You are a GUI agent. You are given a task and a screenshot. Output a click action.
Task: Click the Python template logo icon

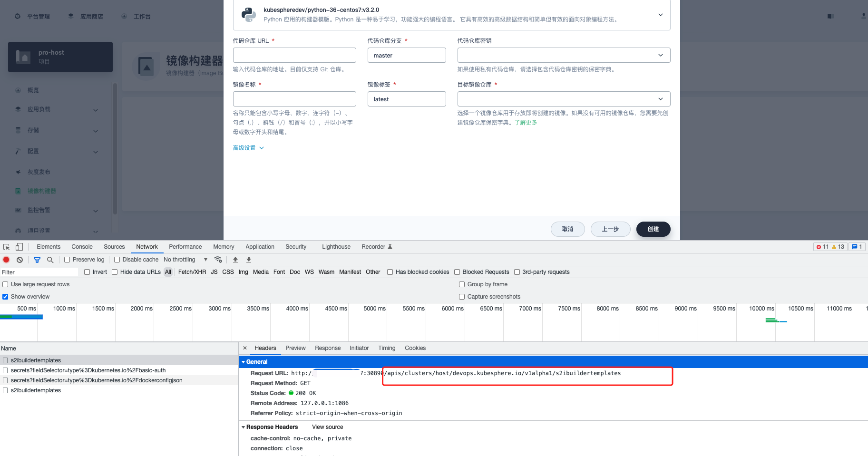(248, 14)
